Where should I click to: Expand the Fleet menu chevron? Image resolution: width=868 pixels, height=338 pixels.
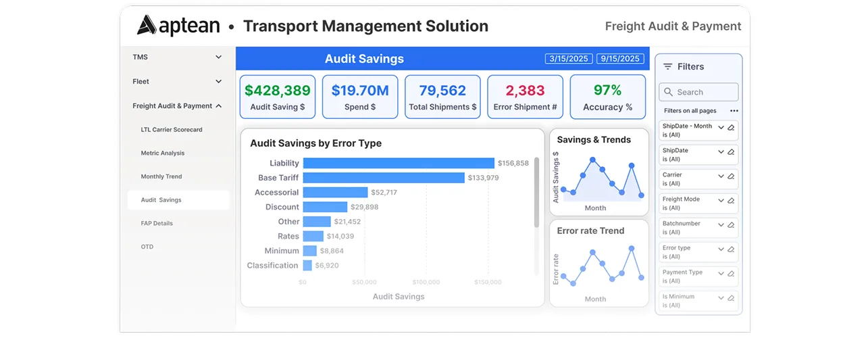click(218, 82)
